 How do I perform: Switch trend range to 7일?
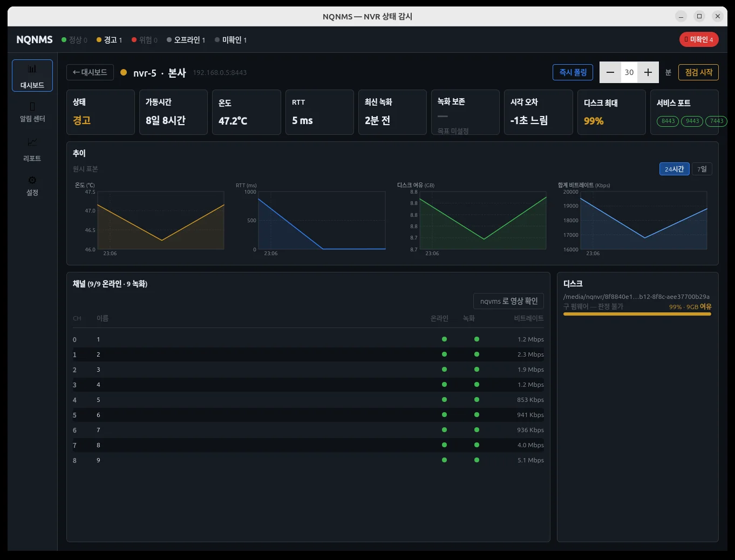pos(702,169)
